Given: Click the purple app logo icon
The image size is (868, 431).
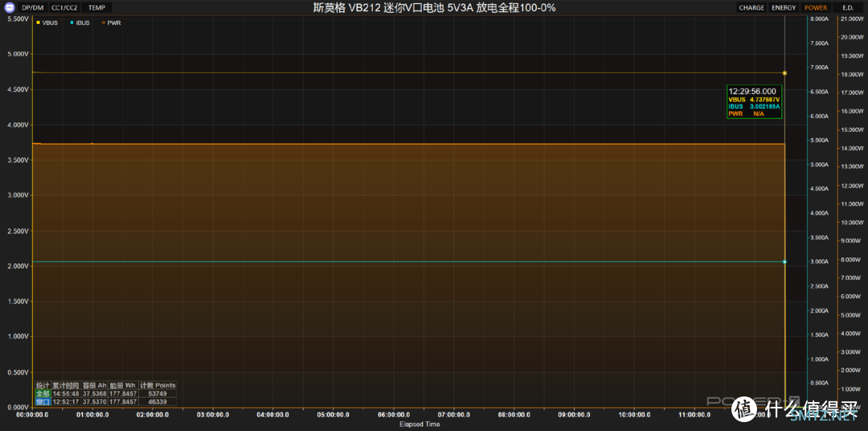Looking at the screenshot, I should pyautogui.click(x=8, y=8).
